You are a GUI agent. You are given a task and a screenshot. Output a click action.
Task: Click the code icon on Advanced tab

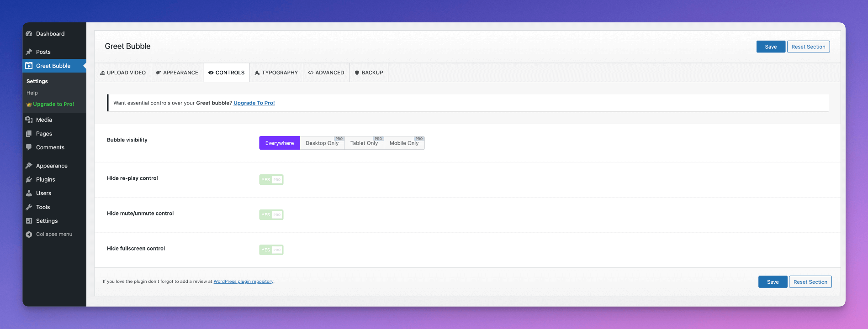click(x=311, y=73)
